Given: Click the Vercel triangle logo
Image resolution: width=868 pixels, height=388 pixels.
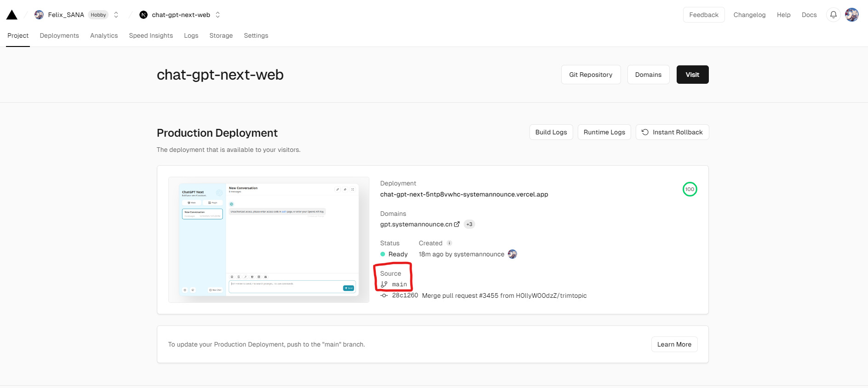Looking at the screenshot, I should pyautogui.click(x=12, y=15).
